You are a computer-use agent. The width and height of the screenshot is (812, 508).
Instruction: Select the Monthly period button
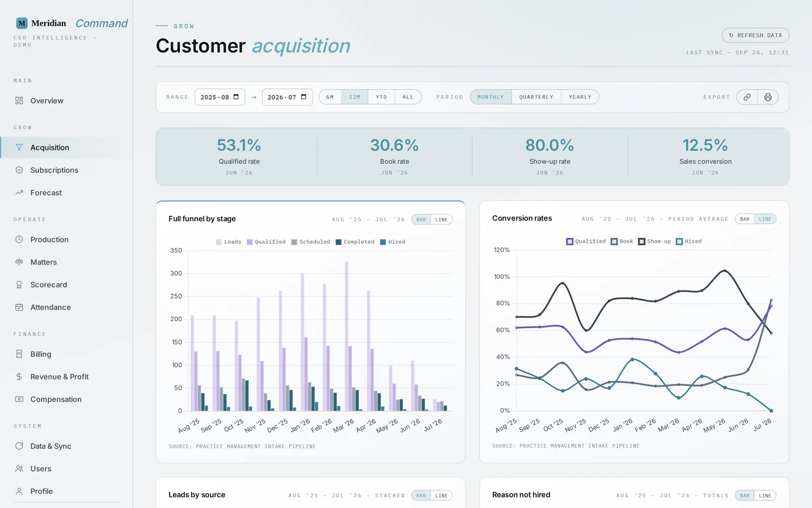[x=491, y=97]
